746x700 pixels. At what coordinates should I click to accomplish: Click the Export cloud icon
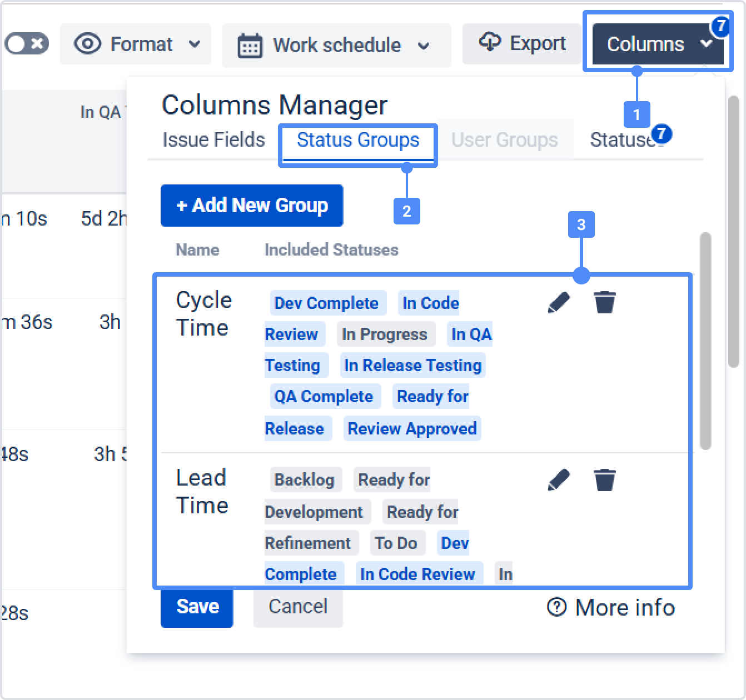pos(490,43)
